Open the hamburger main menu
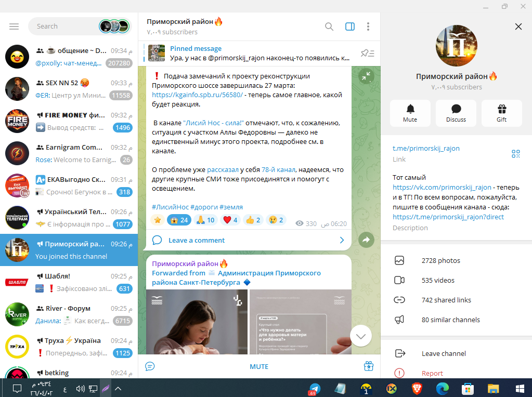Image resolution: width=532 pixels, height=397 pixels. (14, 27)
